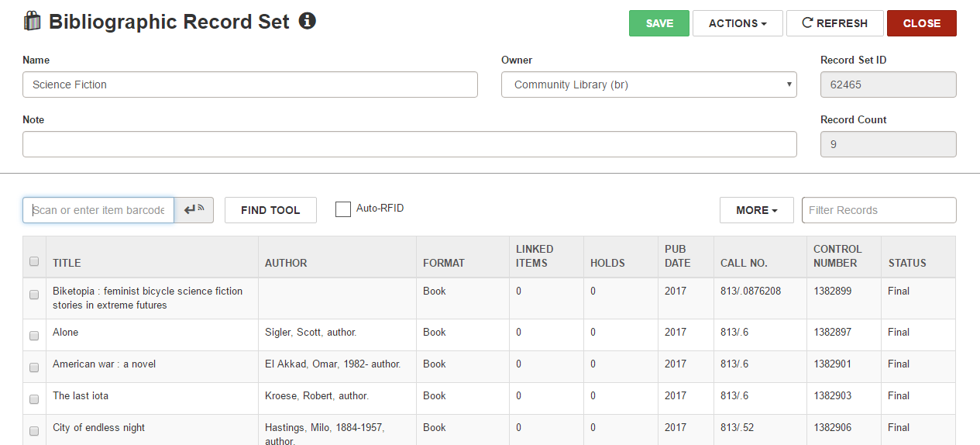
Task: Enable the Auto-RFID checkbox
Action: pos(343,209)
